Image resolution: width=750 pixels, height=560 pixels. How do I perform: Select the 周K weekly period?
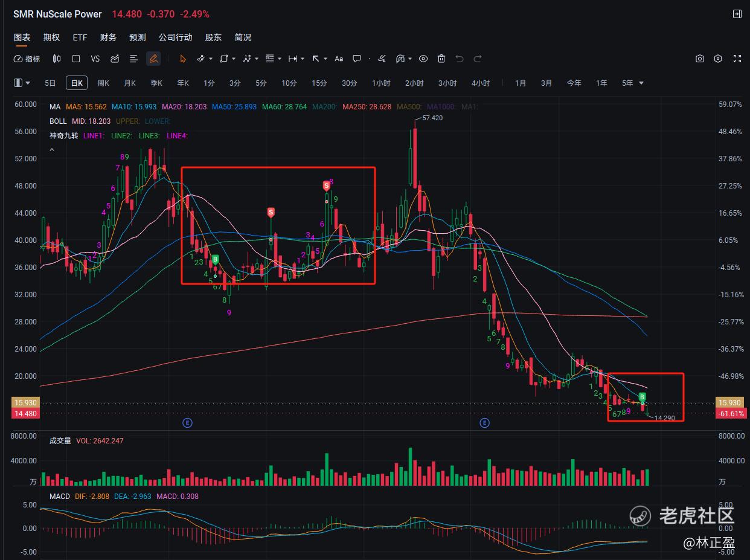click(103, 83)
